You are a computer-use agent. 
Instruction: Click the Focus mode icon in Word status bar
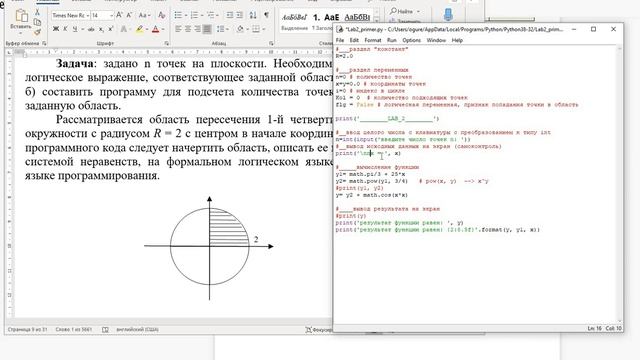(309, 329)
